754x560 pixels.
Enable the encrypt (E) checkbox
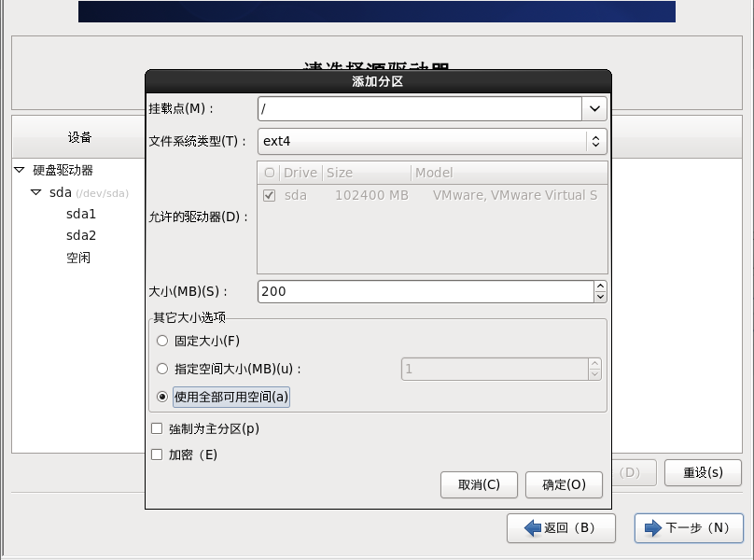157,455
